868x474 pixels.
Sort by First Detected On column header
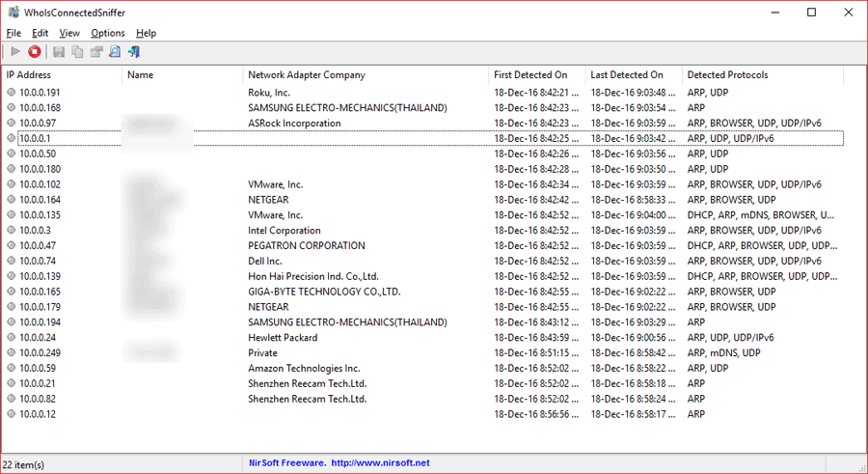(x=537, y=75)
